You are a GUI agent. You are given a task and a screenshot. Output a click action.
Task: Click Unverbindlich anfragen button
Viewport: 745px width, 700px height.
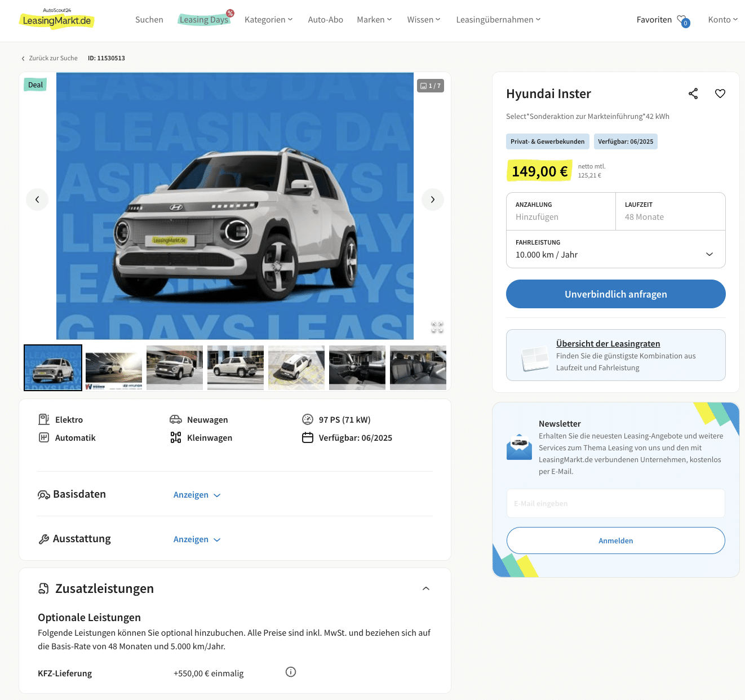pos(616,294)
